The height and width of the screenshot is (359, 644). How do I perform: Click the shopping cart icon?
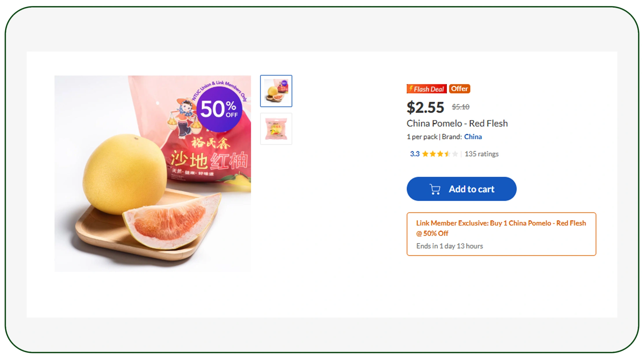pyautogui.click(x=435, y=189)
